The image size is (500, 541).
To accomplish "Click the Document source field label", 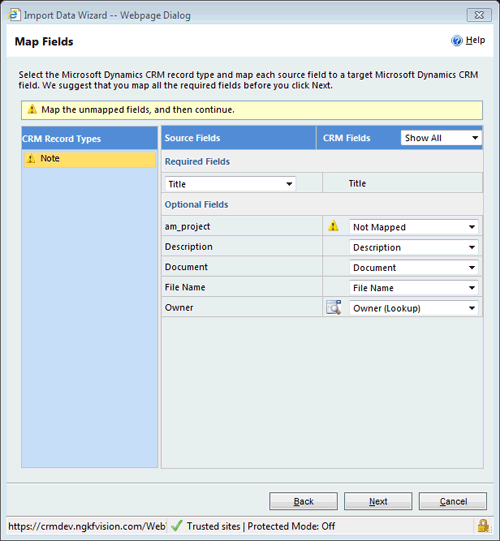I will (x=186, y=267).
